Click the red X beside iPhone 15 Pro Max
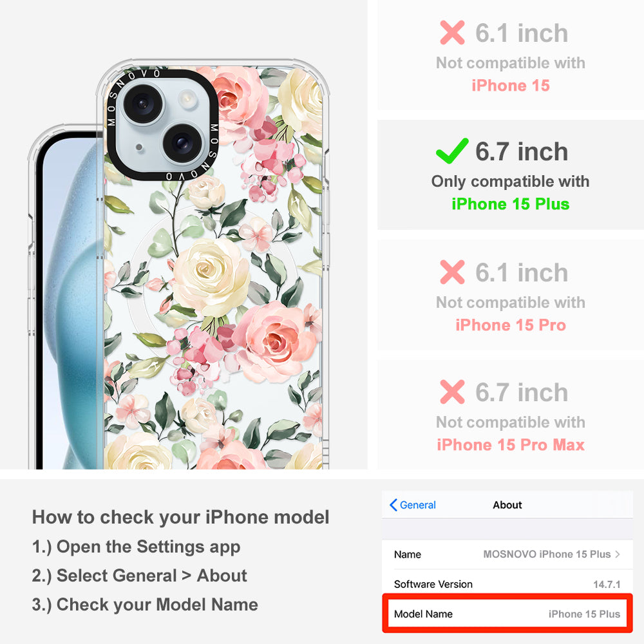 pyautogui.click(x=452, y=392)
